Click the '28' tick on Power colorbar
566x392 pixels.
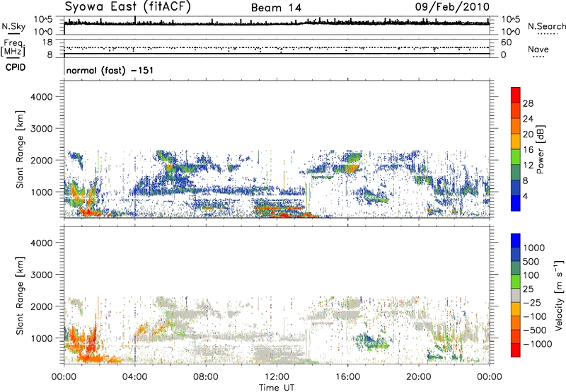[x=528, y=103]
